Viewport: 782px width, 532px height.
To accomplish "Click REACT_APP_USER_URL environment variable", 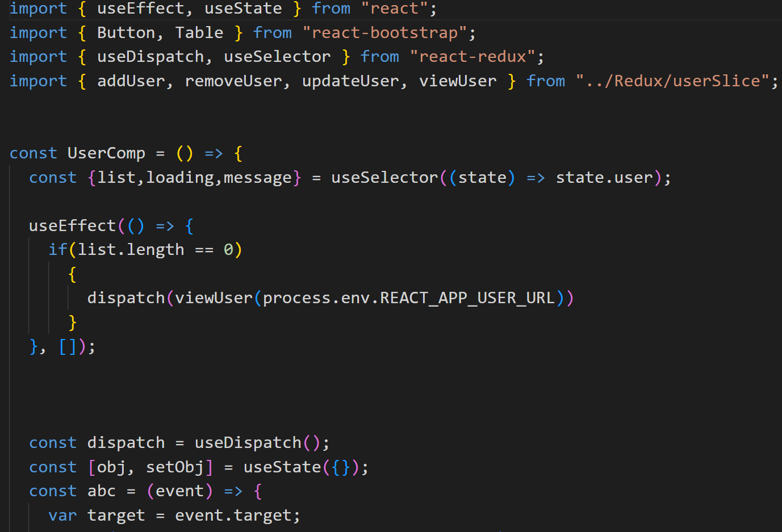I will [467, 298].
